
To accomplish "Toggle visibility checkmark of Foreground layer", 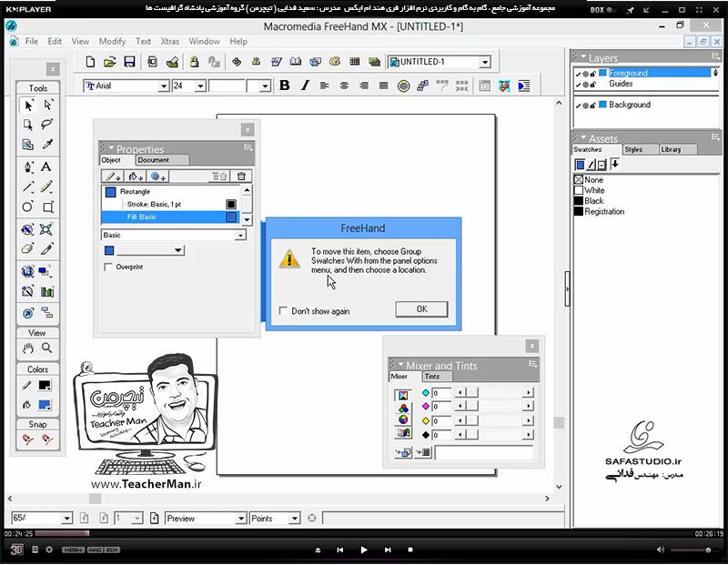I will coord(578,74).
